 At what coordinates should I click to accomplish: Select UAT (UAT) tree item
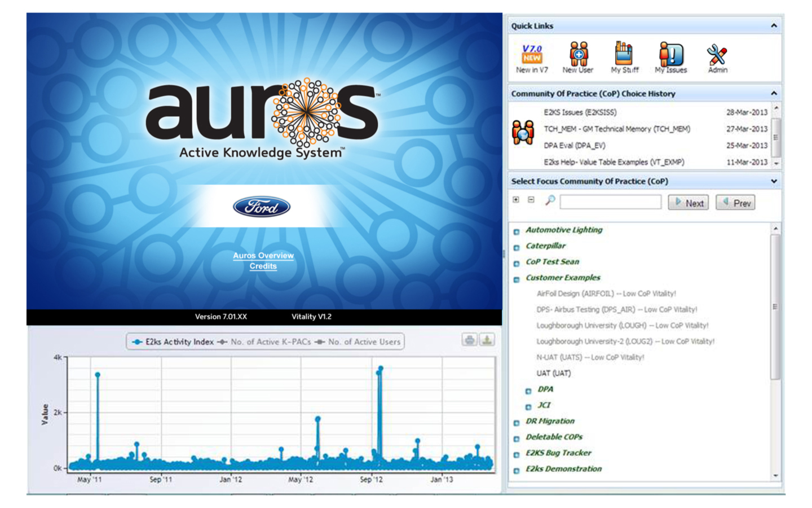tap(554, 373)
